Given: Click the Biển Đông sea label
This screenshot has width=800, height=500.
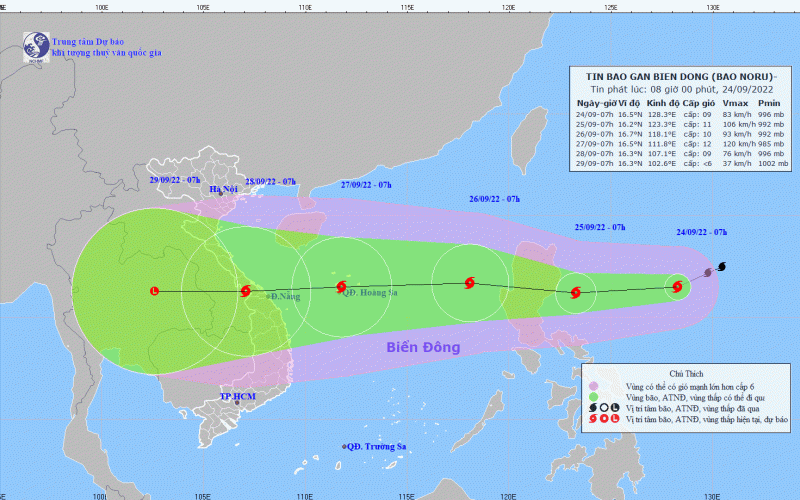Looking at the screenshot, I should click(x=423, y=348).
